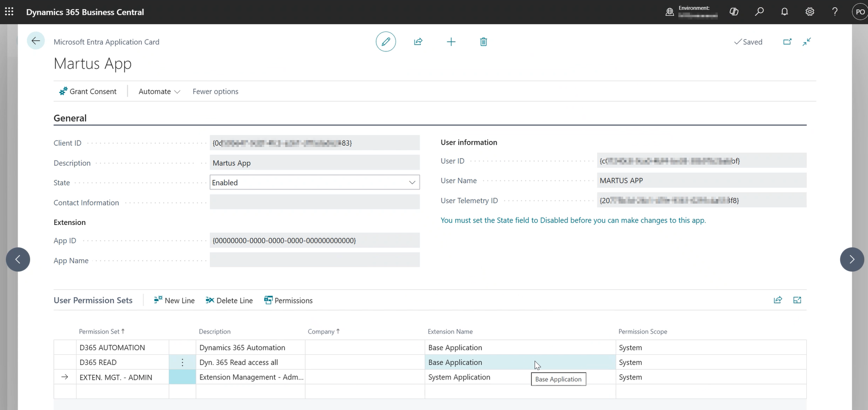This screenshot has width=868, height=410.
Task: Click Dynamics 365 Automation description cell
Action: coord(250,347)
